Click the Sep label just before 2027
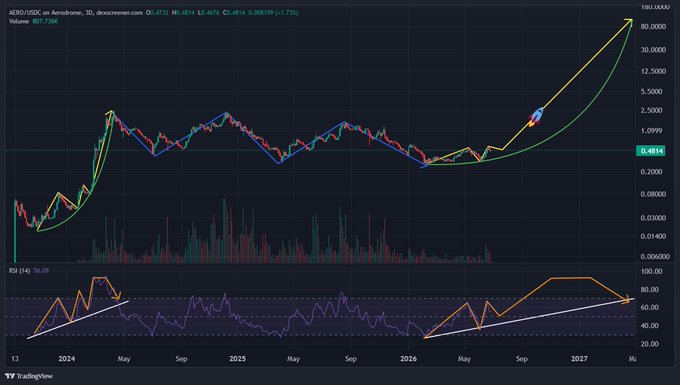Viewport: 680px width, 385px height. tap(522, 359)
